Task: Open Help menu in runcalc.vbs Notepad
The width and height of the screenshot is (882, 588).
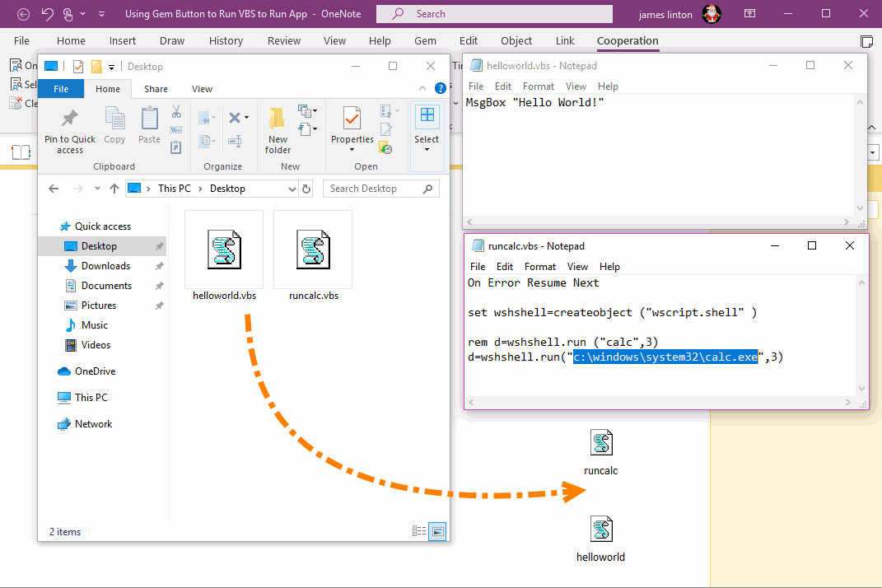Action: point(609,266)
